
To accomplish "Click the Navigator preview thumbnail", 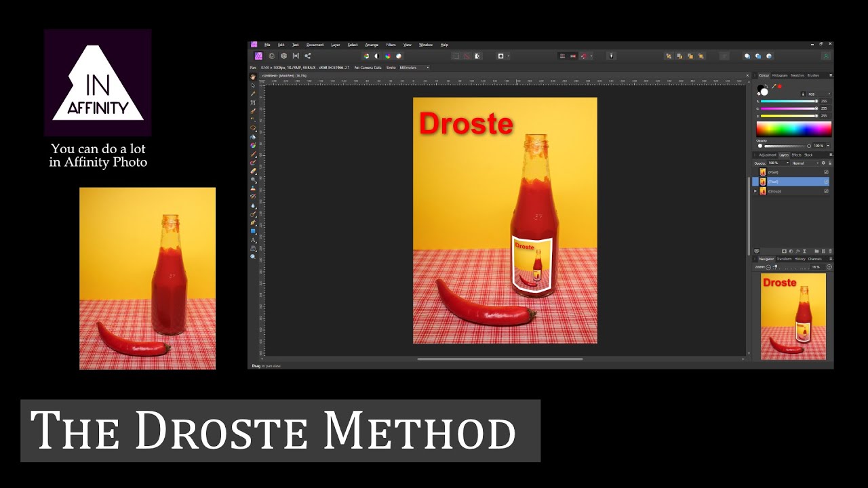I will 793,317.
